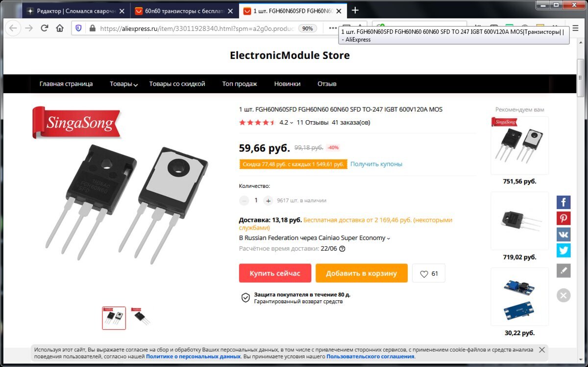Expand the 4.2 rating breakdown chevron

coord(292,123)
